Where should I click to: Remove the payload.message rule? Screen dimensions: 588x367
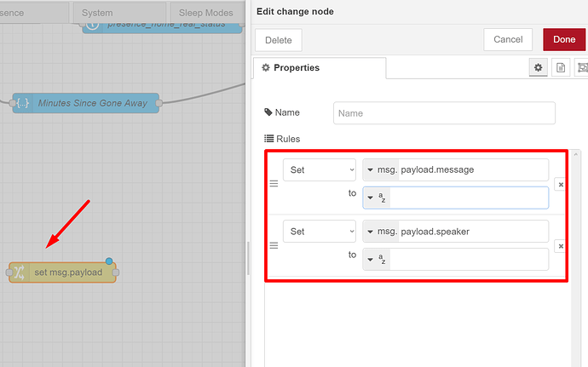[x=559, y=184]
